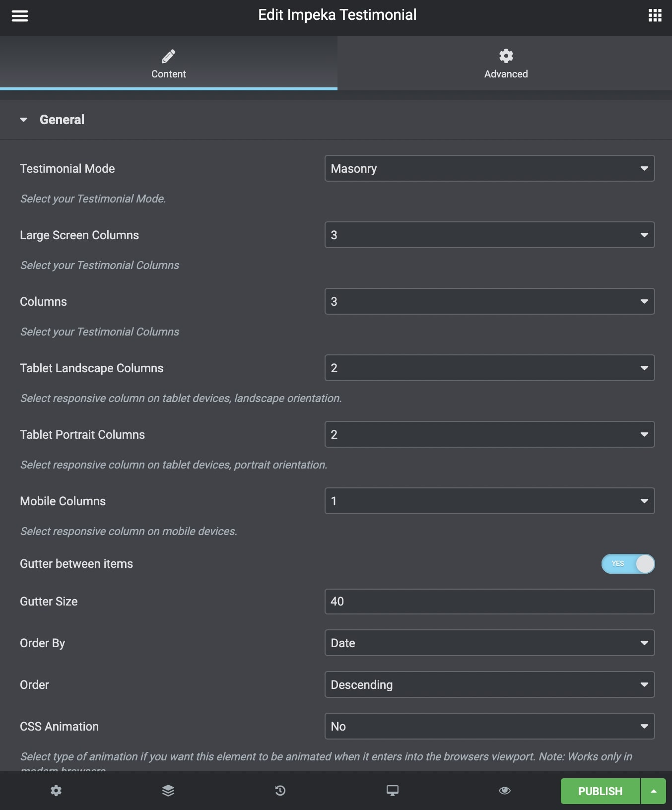
Task: Open the Large Screen Columns dropdown
Action: [489, 235]
